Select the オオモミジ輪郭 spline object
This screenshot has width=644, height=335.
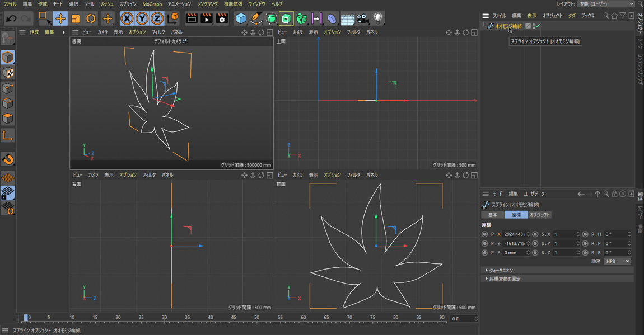coord(507,26)
